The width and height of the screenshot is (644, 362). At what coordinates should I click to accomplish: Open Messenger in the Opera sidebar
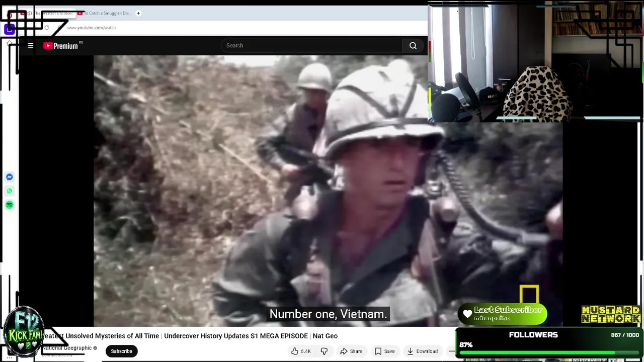click(10, 177)
